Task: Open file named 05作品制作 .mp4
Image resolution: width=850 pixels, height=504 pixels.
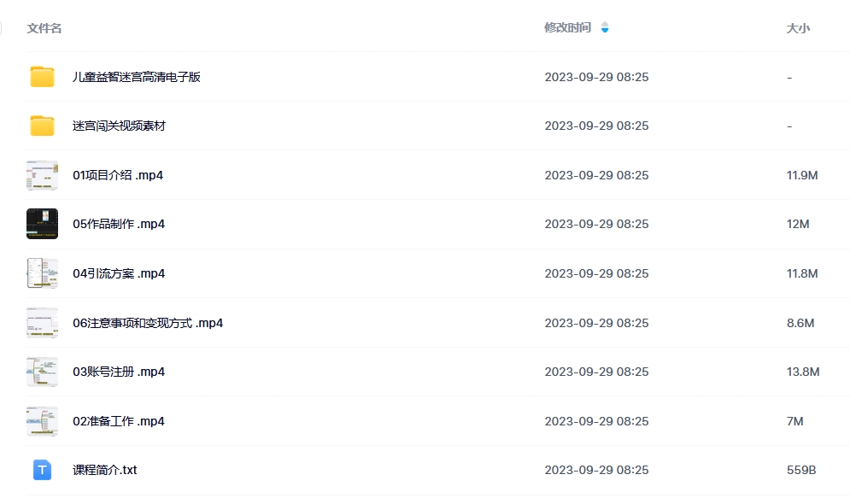Action: pos(119,224)
